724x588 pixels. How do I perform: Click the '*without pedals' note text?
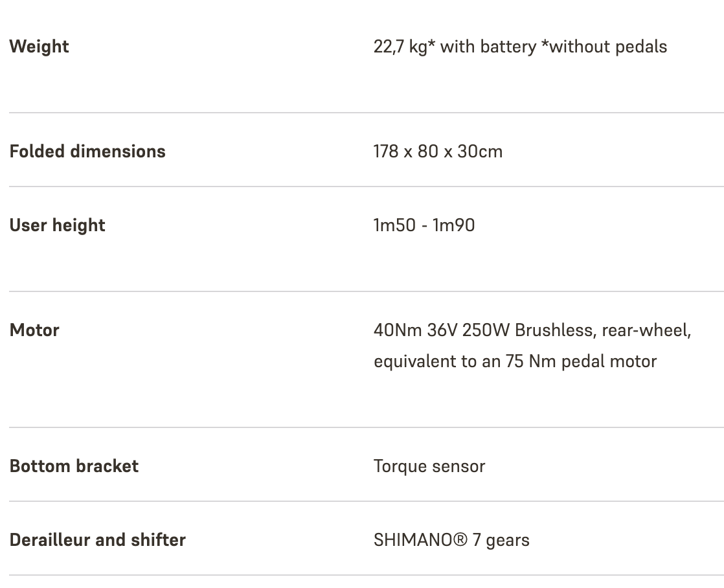pyautogui.click(x=604, y=47)
